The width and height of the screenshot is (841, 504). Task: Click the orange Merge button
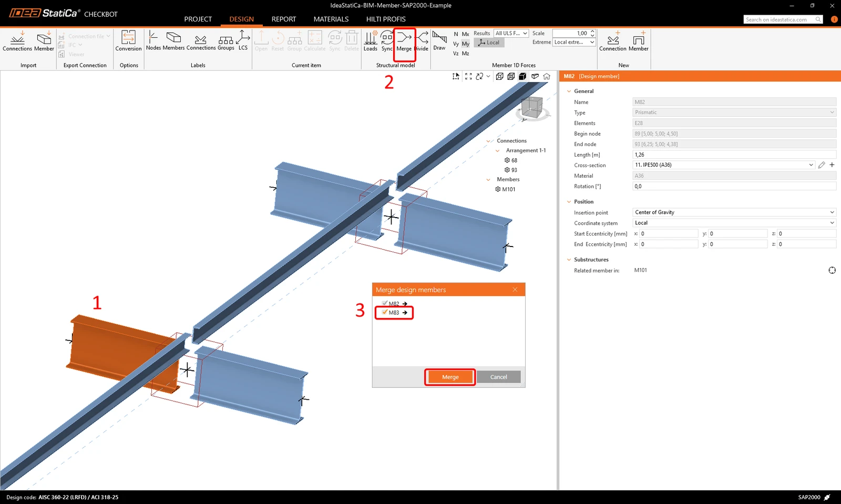click(450, 377)
